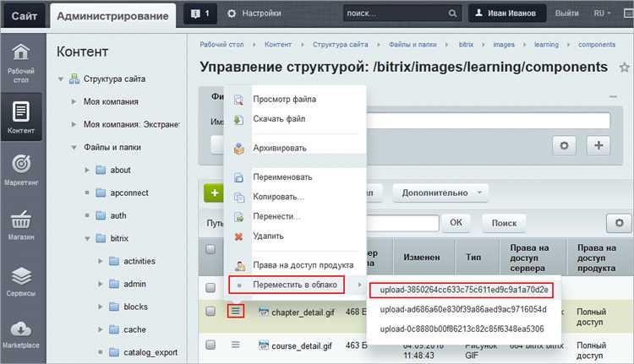Open actions menu for course_detail.gif

[236, 345]
